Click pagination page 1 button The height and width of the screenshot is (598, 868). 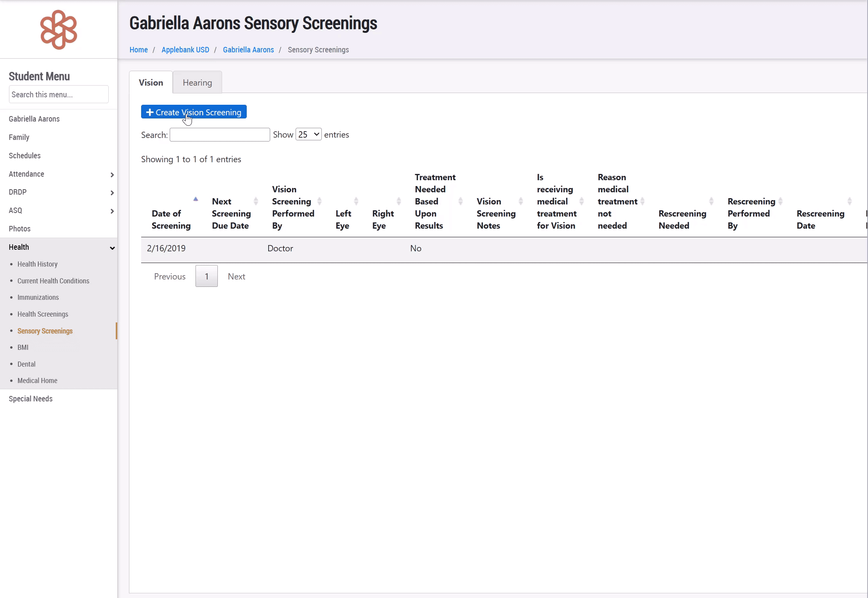(206, 276)
